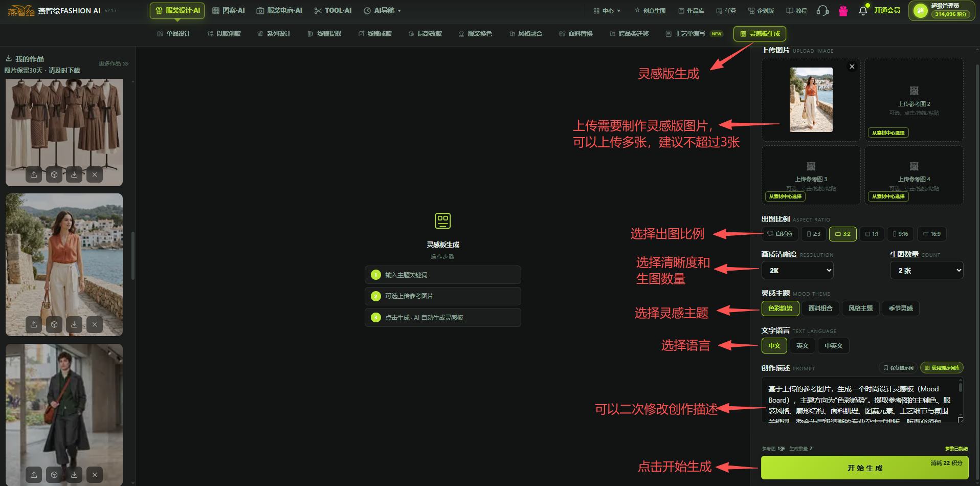
Task: Switch aspect ratio to 16:9
Action: [931, 234]
